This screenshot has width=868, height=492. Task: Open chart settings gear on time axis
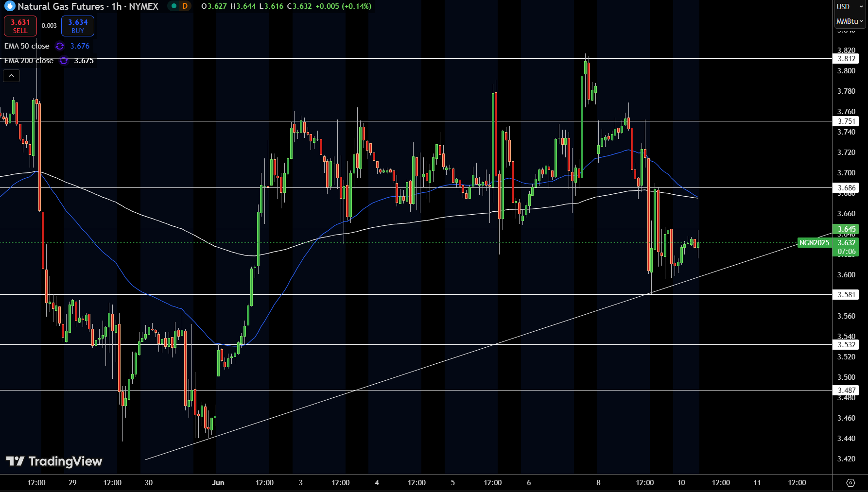coord(851,483)
